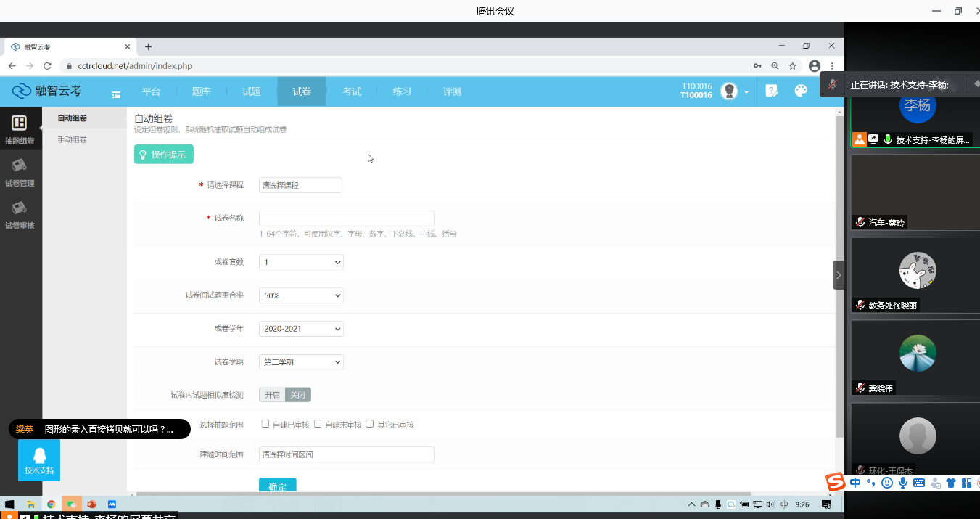
Task: Open PowerPoint from the taskbar
Action: [x=91, y=504]
